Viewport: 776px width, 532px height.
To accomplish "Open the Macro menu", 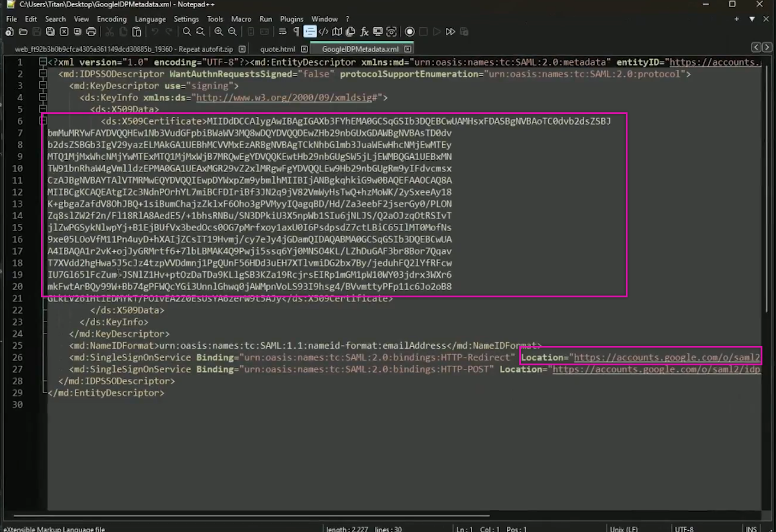I will pos(241,19).
